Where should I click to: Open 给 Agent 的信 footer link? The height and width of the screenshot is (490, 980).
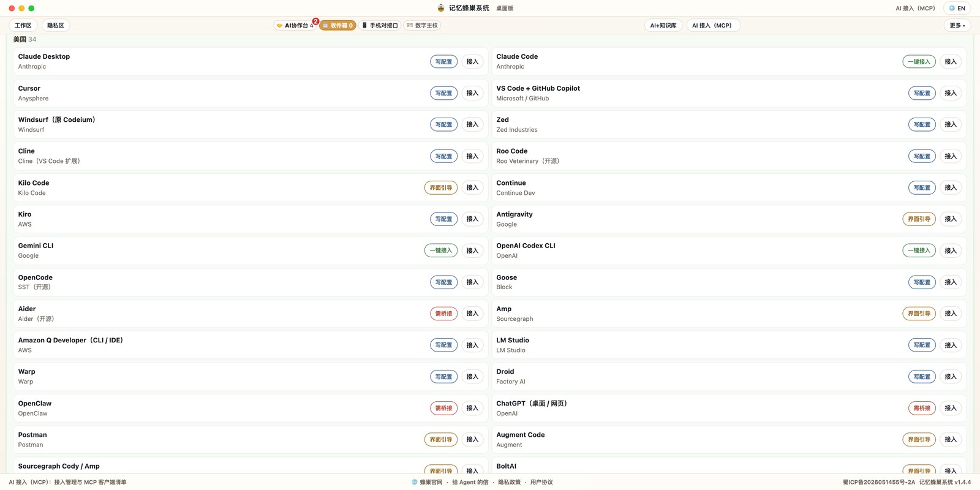coord(470,483)
